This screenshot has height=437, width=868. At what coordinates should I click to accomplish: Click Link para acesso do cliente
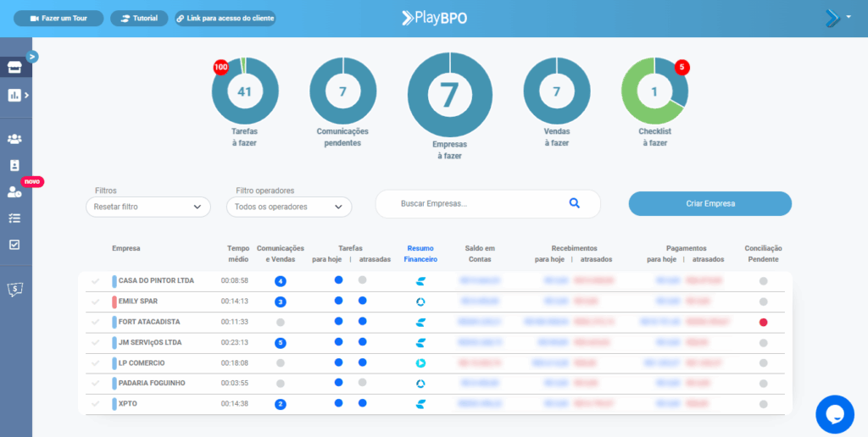coord(225,19)
